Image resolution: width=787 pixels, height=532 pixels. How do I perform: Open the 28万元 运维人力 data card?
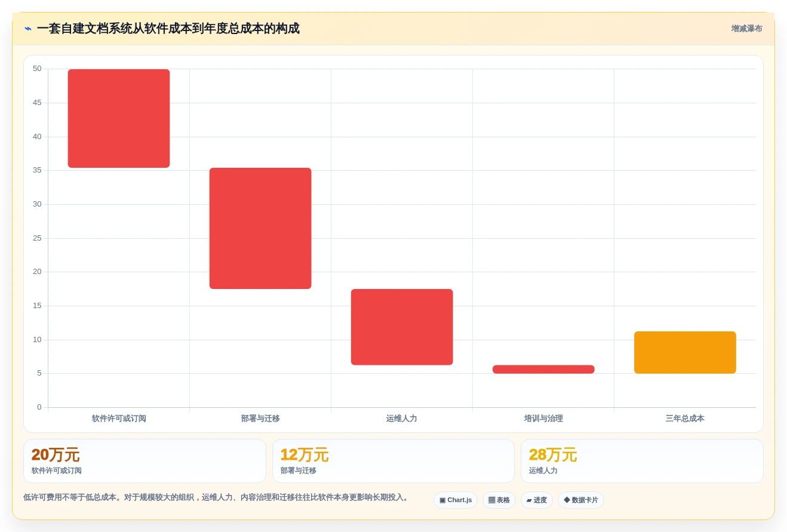tap(642, 461)
